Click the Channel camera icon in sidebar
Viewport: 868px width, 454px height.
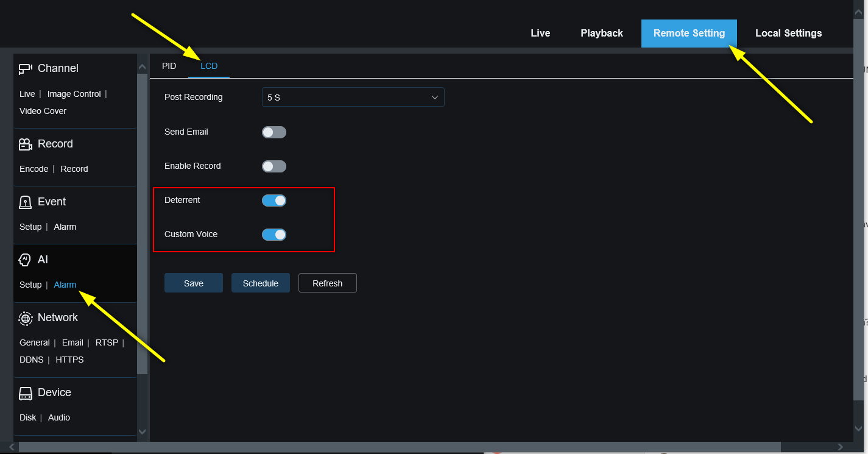point(25,69)
